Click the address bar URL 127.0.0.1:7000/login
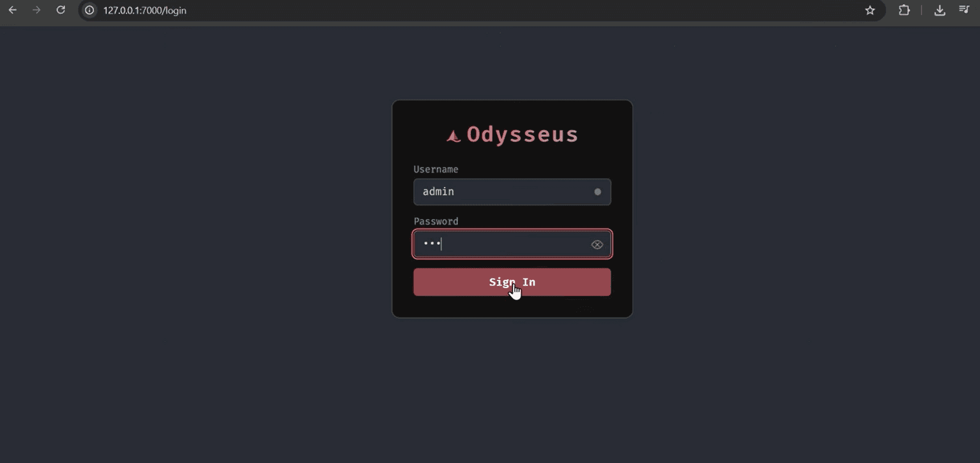Image resolution: width=980 pixels, height=463 pixels. click(x=145, y=11)
